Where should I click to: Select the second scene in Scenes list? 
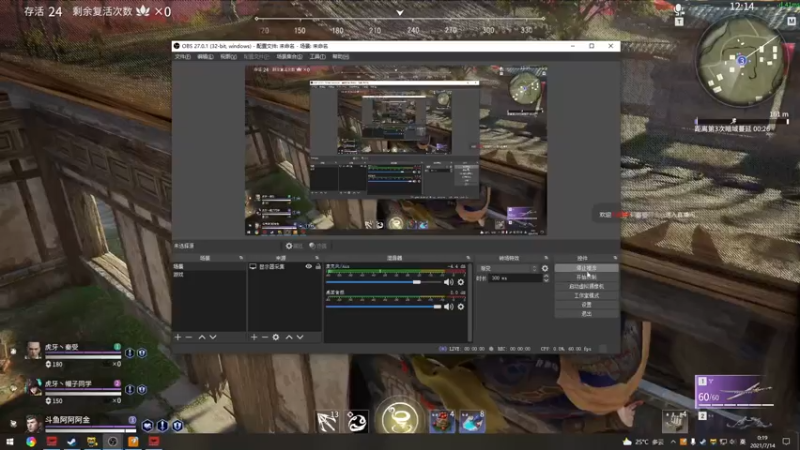point(209,274)
